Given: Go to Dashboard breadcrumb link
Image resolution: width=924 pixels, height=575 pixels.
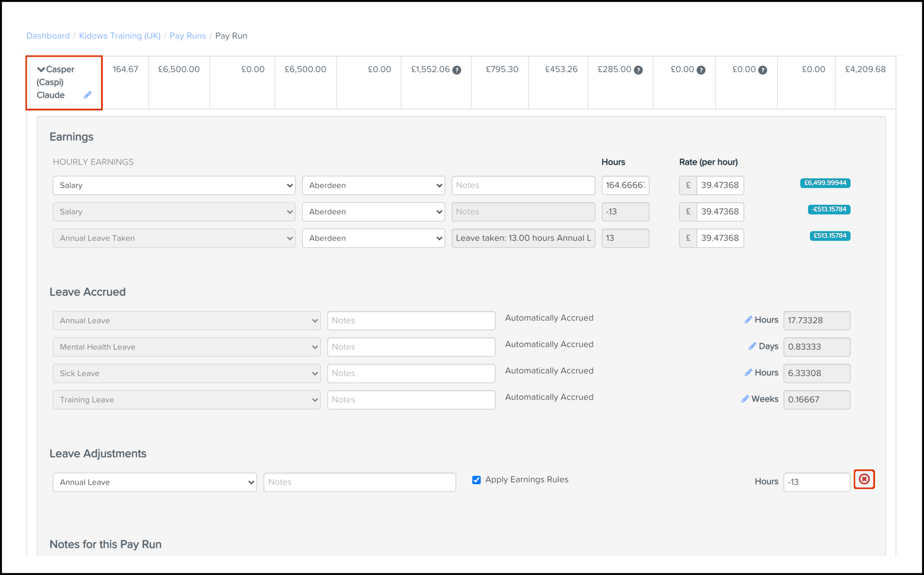Looking at the screenshot, I should coord(48,36).
